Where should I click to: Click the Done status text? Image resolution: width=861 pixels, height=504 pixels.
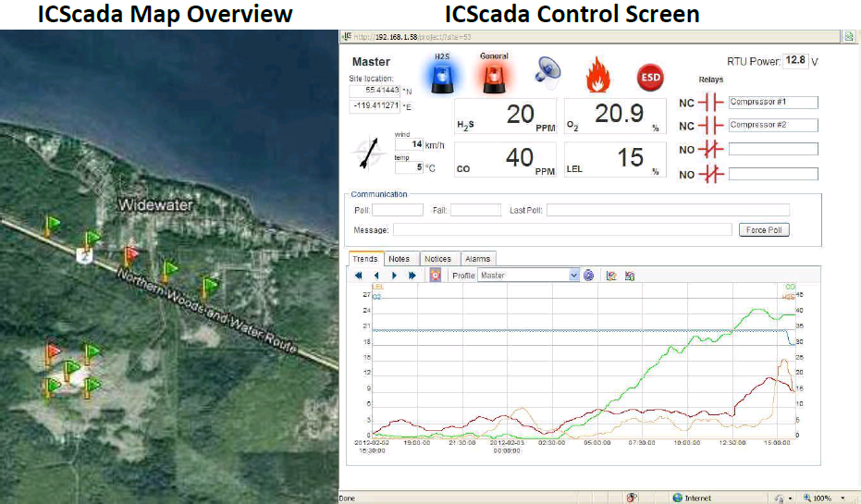click(347, 498)
